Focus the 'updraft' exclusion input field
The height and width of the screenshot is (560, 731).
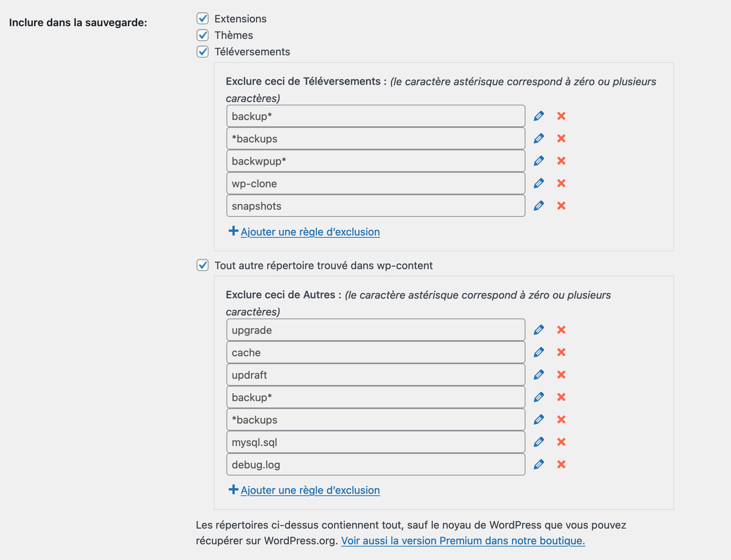[x=376, y=375]
